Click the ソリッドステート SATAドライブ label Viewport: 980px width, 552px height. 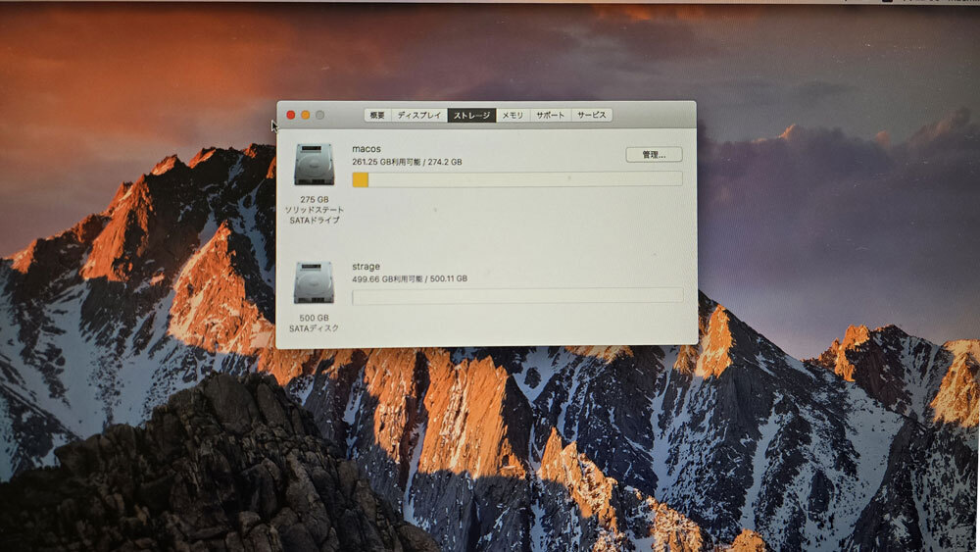pos(315,215)
